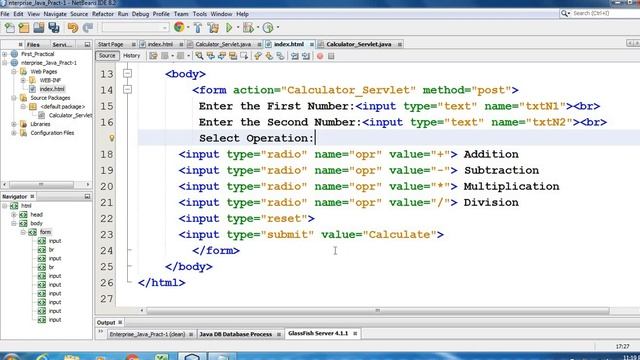The width and height of the screenshot is (640, 360).
Task: Click the Clean and Build icon
Action: tap(213, 28)
